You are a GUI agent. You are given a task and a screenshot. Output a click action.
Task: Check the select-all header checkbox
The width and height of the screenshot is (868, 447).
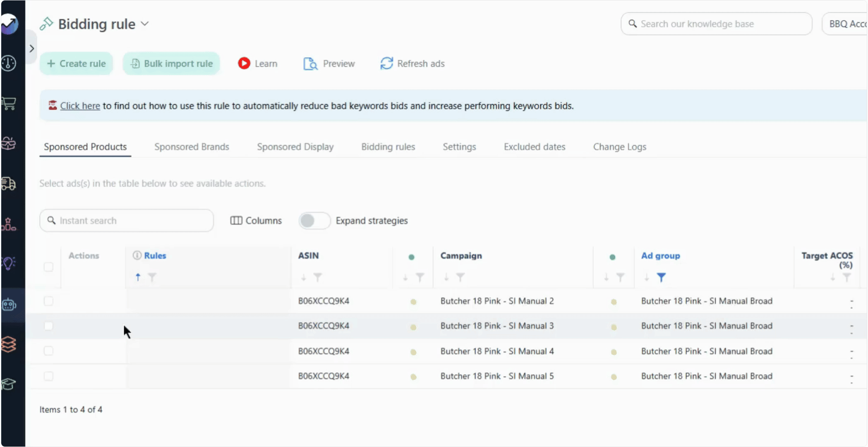pos(48,267)
